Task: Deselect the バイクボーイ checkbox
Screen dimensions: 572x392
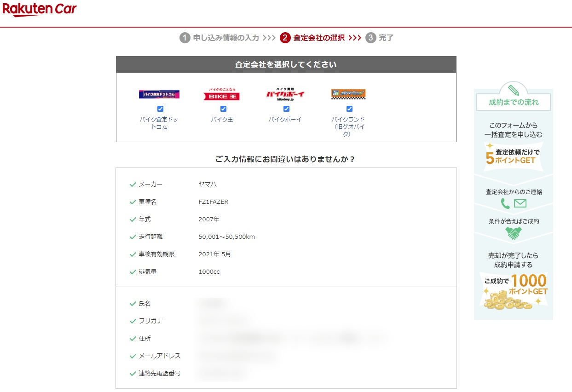Action: 286,109
